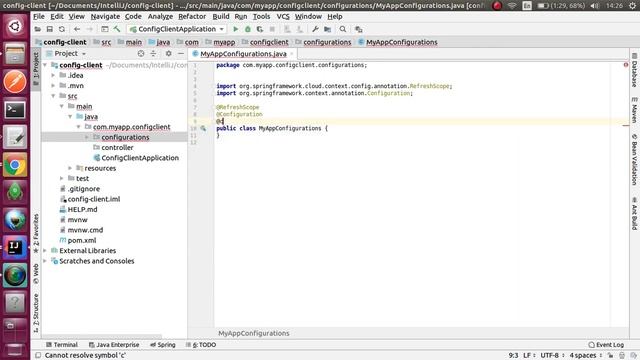Expand the test folder node
Screen dimensions: 640x360
pyautogui.click(x=62, y=178)
